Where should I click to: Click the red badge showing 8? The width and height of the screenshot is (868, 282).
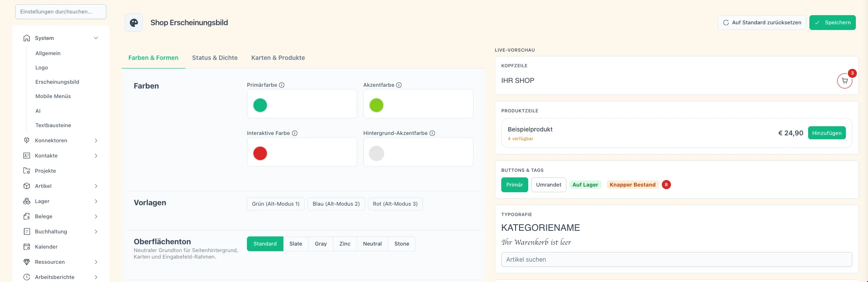pyautogui.click(x=666, y=185)
